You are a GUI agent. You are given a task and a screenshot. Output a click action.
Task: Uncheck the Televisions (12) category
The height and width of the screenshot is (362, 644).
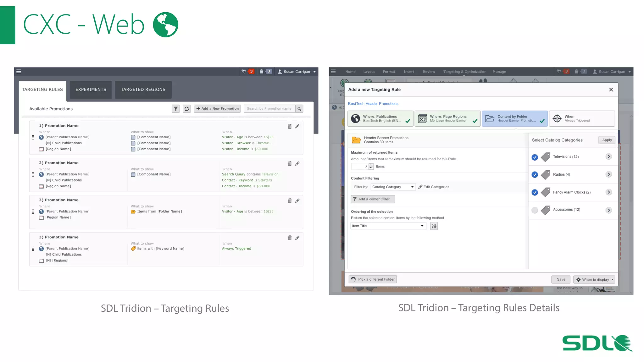click(535, 157)
